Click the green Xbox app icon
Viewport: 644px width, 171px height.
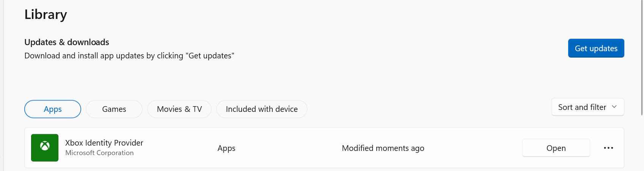pos(45,148)
